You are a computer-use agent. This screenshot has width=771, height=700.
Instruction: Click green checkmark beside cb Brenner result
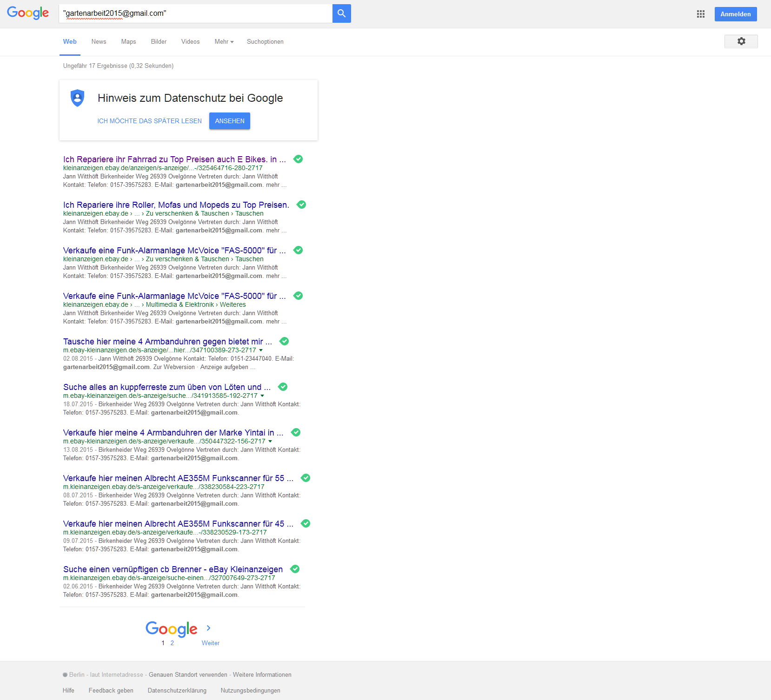coord(295,569)
